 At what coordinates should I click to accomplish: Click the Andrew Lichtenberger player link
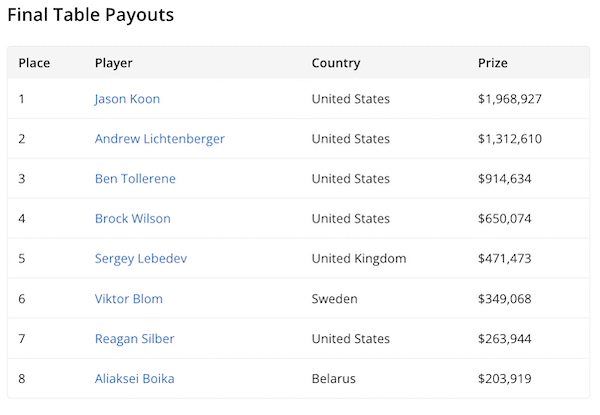point(159,139)
